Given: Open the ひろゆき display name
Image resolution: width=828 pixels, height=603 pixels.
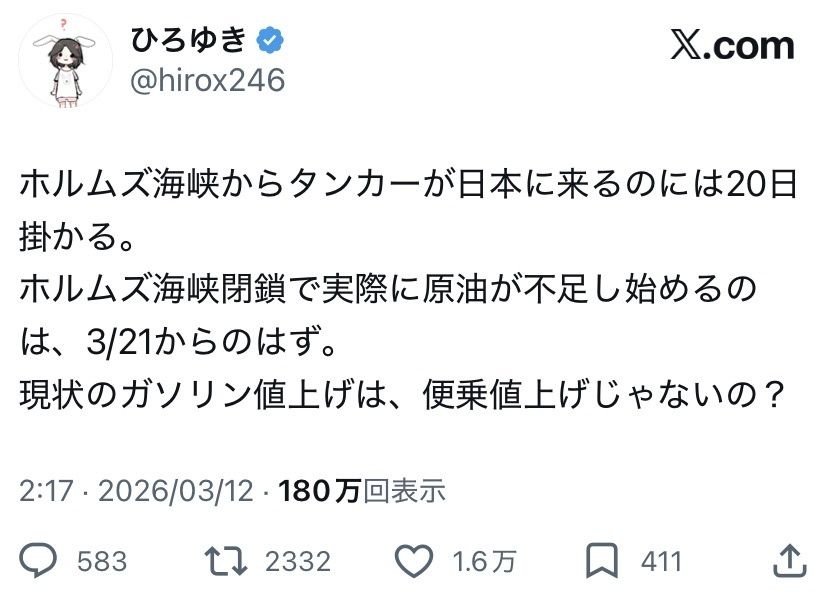Looking at the screenshot, I should [189, 41].
